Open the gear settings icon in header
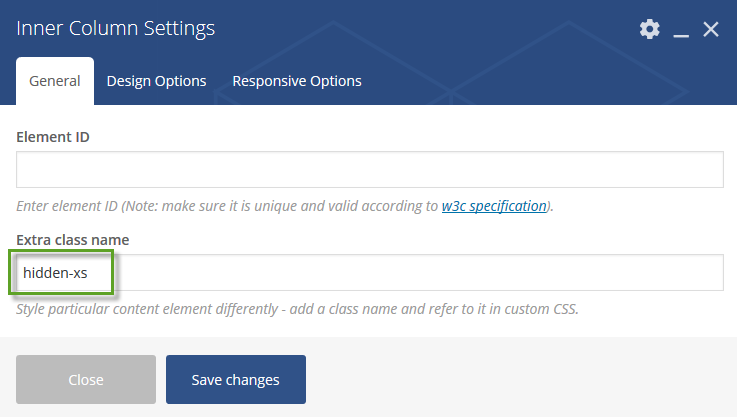Viewport: 737px width, 417px height. pyautogui.click(x=650, y=29)
